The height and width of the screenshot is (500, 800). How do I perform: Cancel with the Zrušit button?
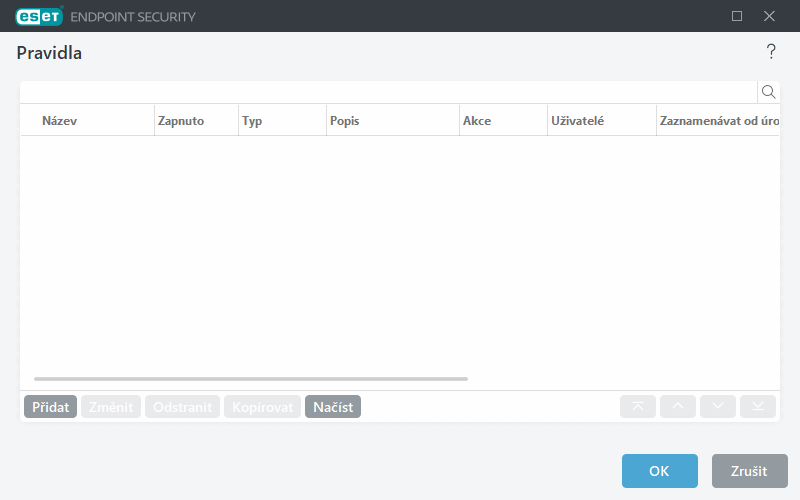pos(749,471)
